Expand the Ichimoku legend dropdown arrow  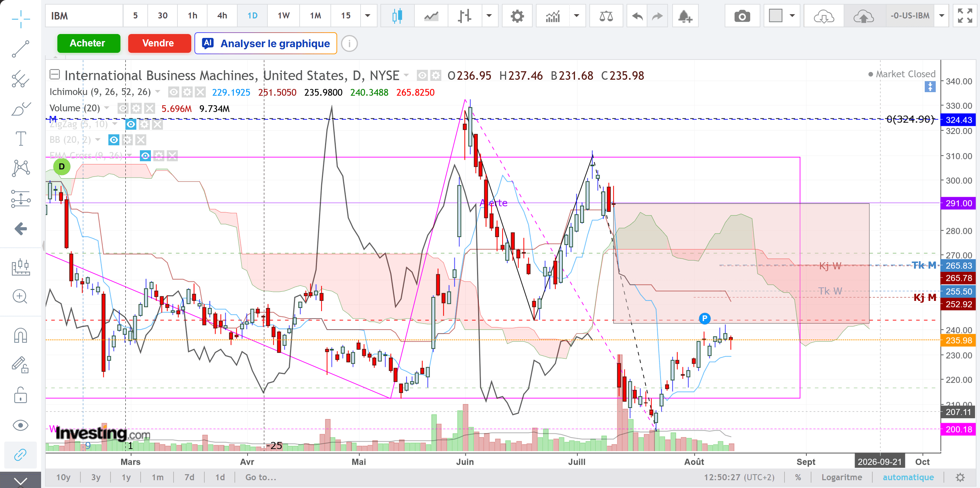click(x=158, y=91)
